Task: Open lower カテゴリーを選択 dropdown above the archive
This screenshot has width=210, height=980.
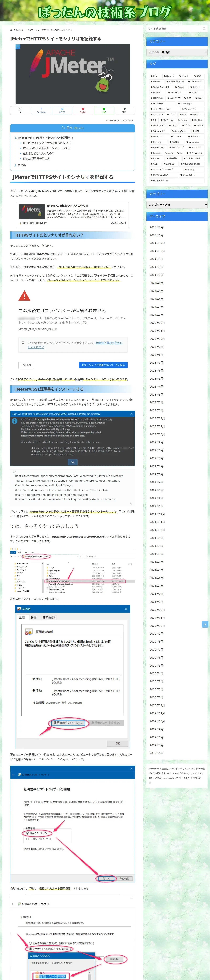Action: 177,205
